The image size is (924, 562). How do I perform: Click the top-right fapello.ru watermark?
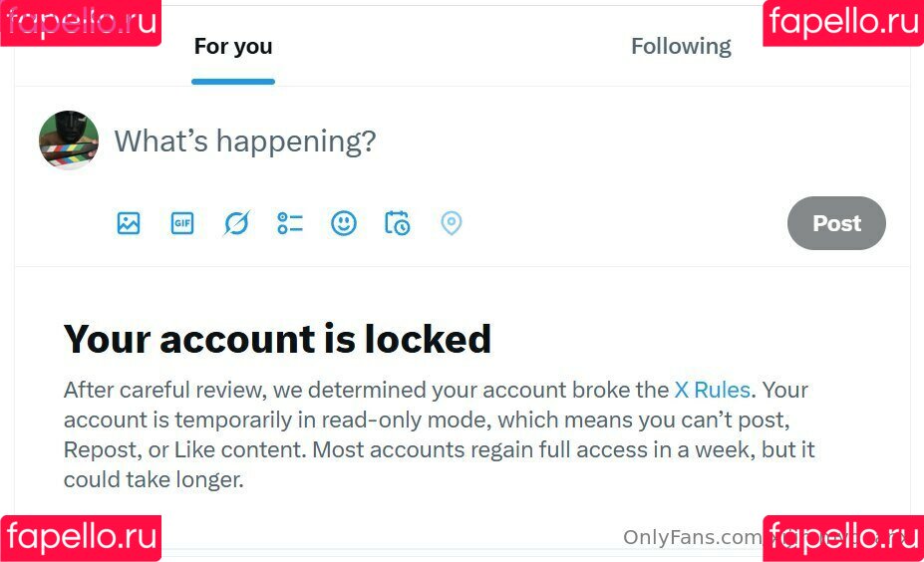point(842,23)
